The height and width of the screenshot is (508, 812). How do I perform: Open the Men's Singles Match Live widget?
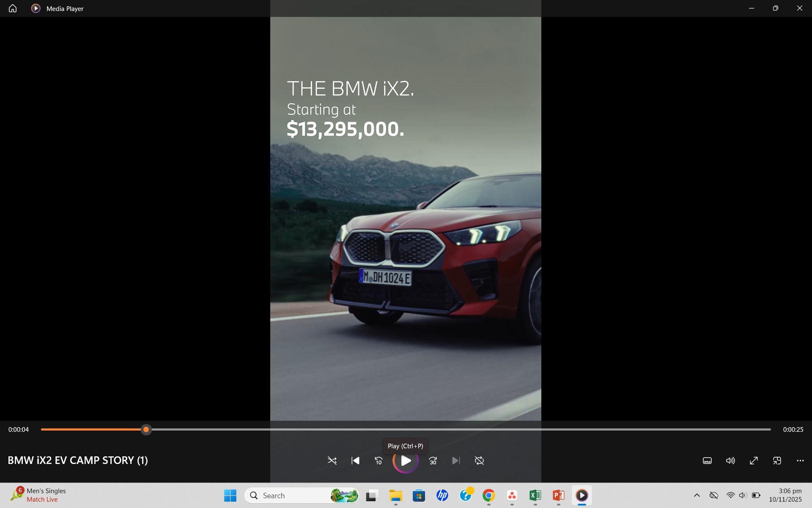click(38, 495)
